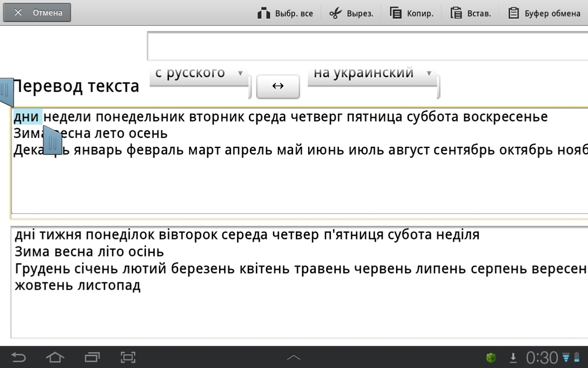Tap the Android back navigation icon
This screenshot has width=588, height=368.
pos(19,357)
